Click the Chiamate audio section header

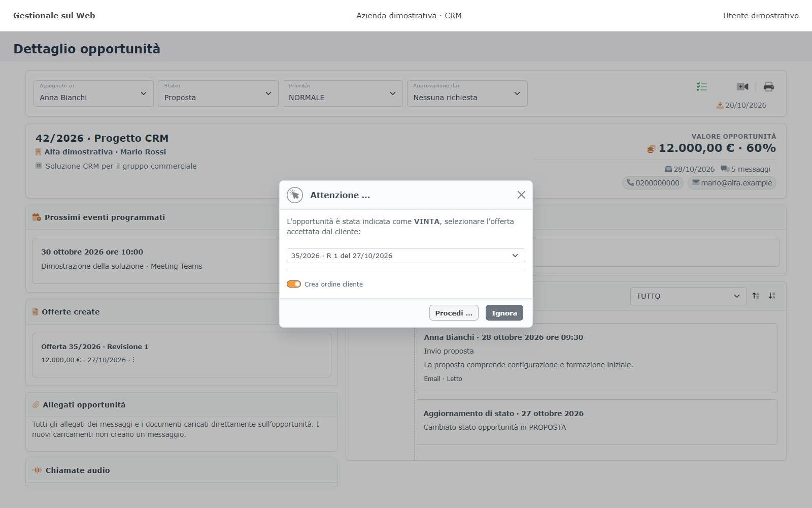coord(182,470)
